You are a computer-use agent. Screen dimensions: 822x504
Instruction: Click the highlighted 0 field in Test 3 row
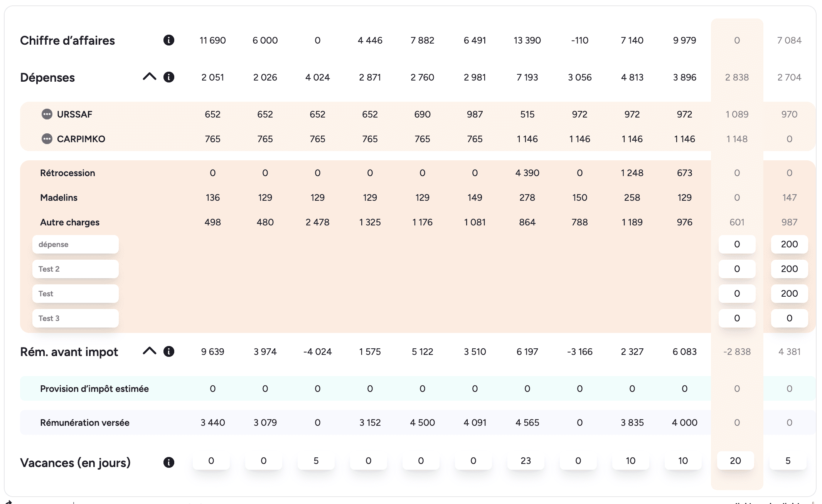pos(736,318)
